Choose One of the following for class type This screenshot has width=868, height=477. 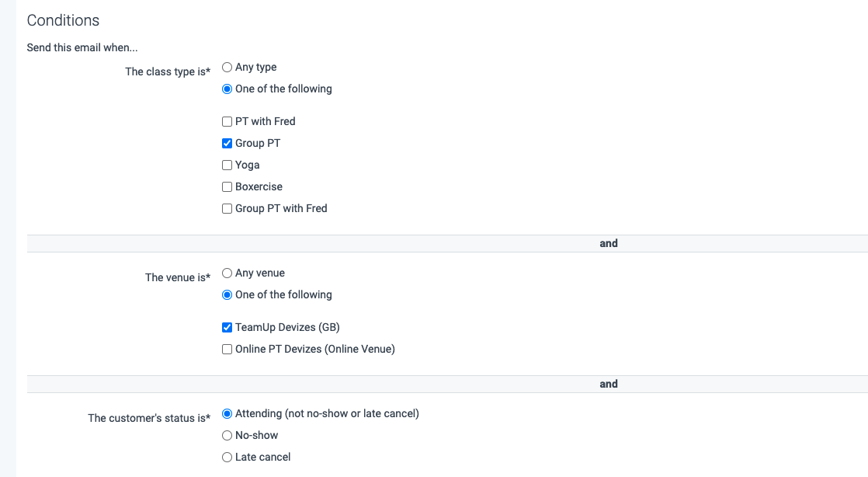227,89
